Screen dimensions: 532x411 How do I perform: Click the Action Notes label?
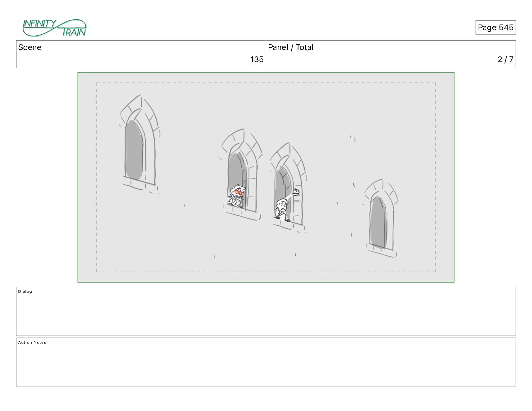click(32, 342)
